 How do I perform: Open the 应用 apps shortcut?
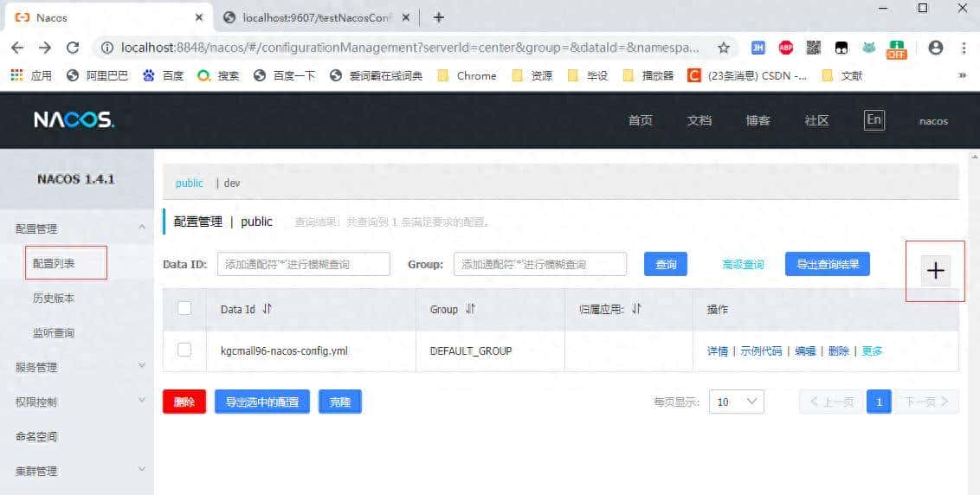pos(31,75)
